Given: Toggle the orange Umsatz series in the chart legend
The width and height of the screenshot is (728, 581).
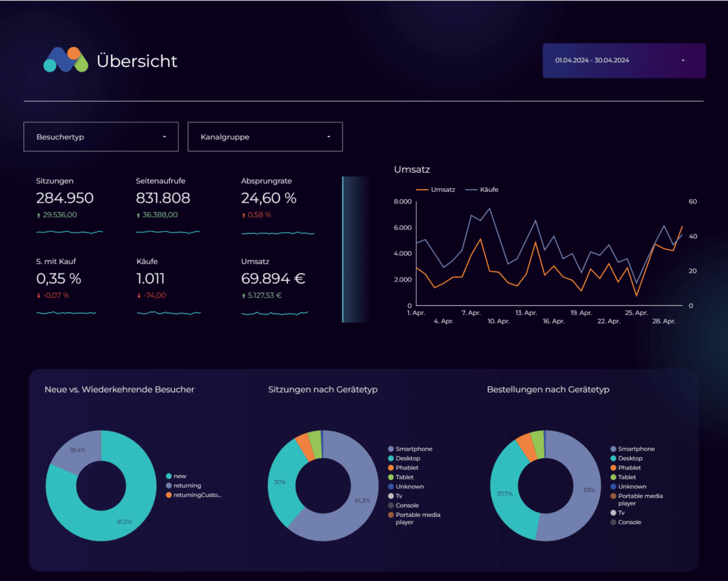Looking at the screenshot, I should tap(435, 190).
